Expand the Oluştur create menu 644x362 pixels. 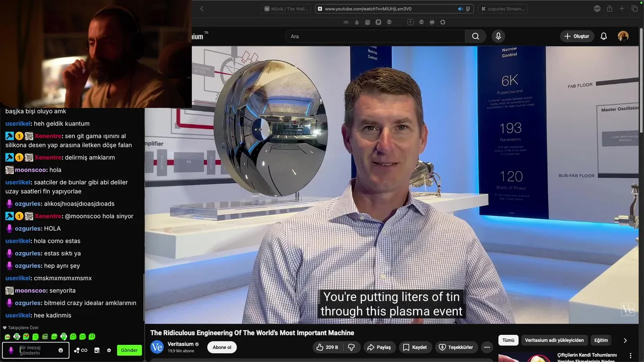click(x=577, y=36)
